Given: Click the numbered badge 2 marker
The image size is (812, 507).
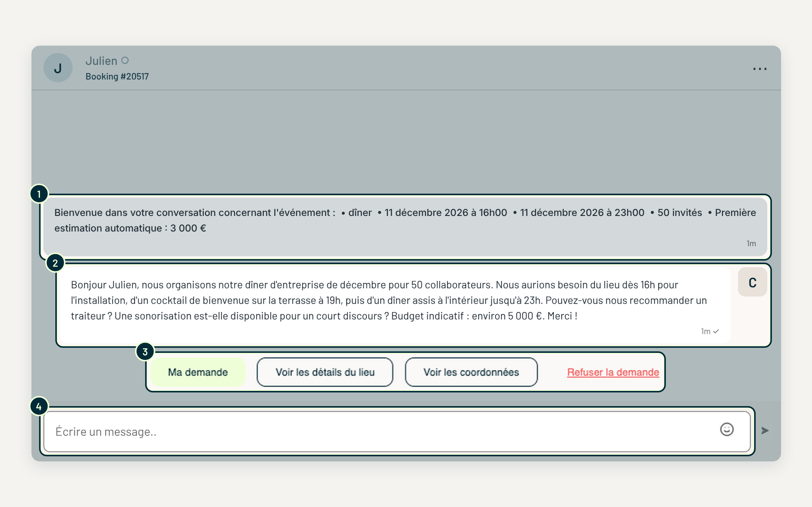Looking at the screenshot, I should click(x=55, y=263).
